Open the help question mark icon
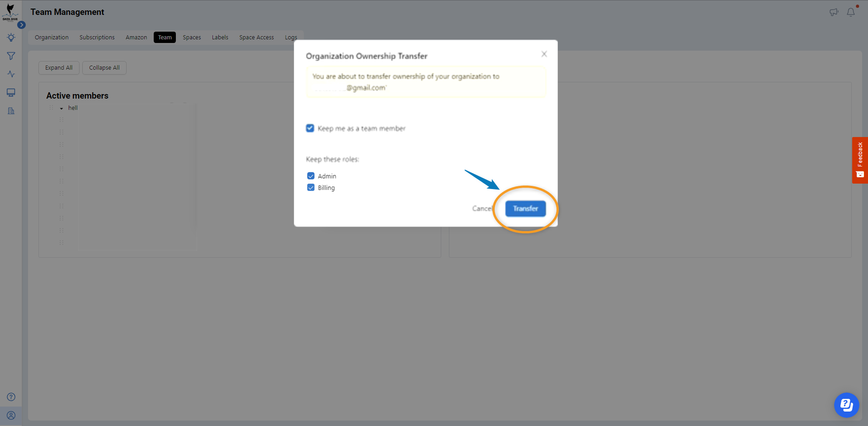The image size is (868, 426). tap(11, 397)
